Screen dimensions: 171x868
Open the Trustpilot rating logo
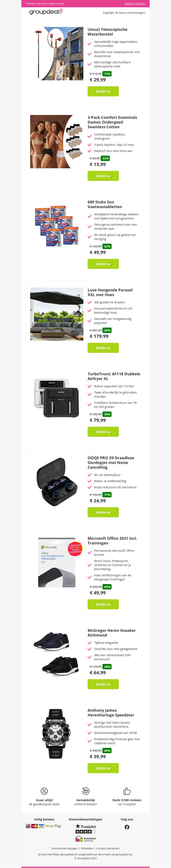click(85, 829)
